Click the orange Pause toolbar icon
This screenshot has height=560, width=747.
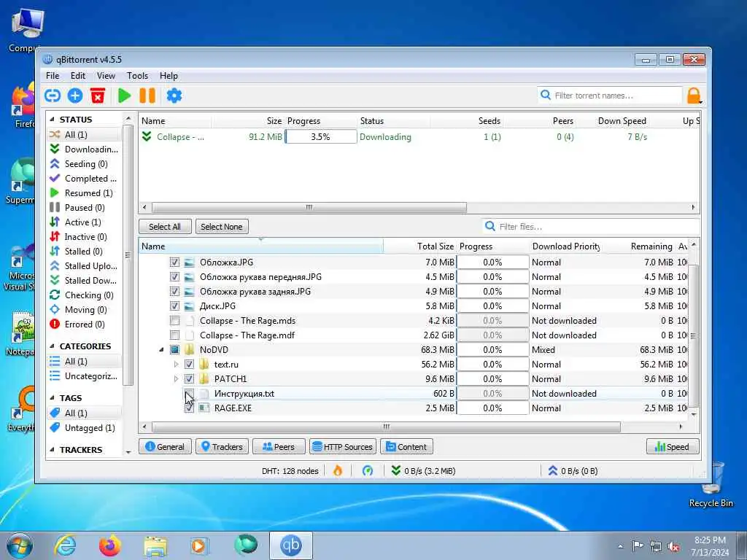[x=147, y=96]
